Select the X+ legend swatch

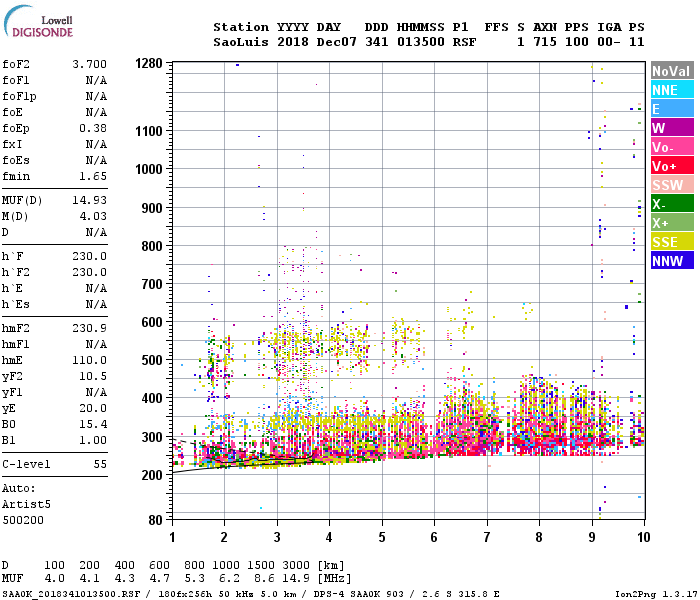tap(672, 223)
